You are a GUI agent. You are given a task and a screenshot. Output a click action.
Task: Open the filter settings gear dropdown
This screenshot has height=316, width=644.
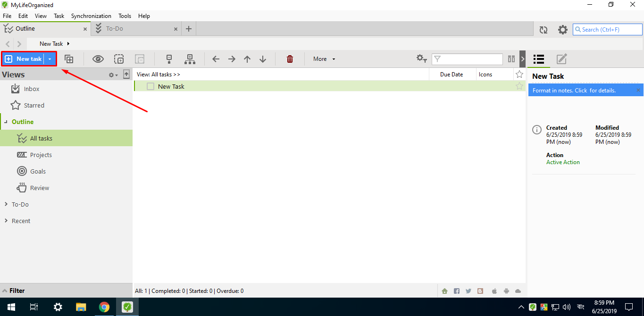click(422, 59)
